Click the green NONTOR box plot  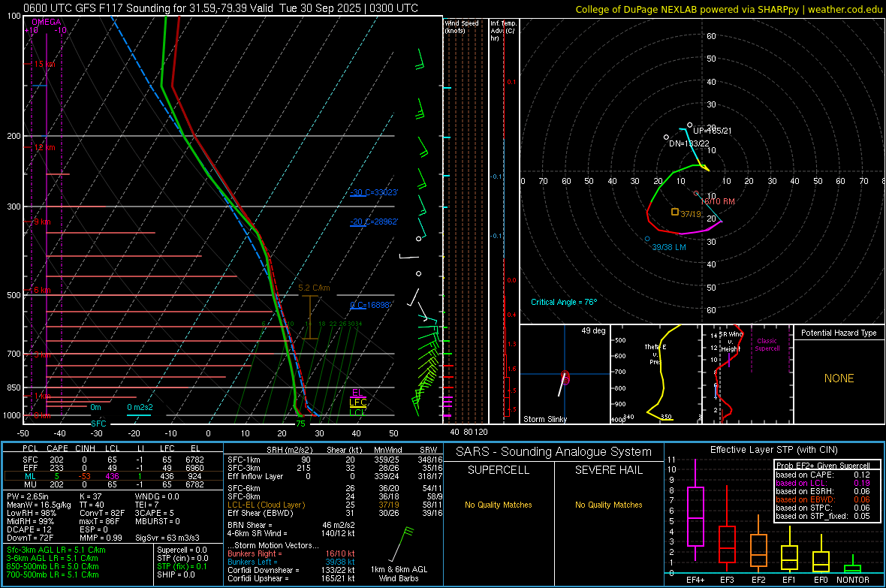(x=852, y=565)
